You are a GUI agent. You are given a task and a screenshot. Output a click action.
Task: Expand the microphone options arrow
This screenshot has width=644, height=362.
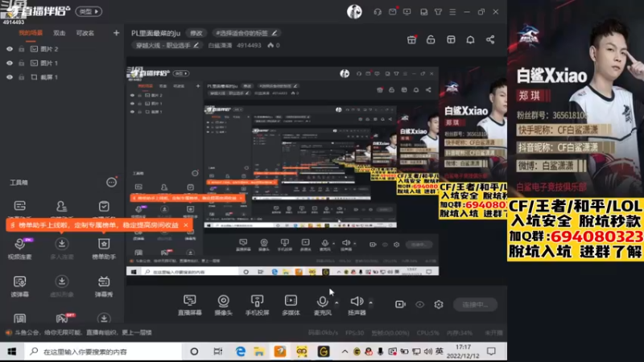(x=336, y=303)
